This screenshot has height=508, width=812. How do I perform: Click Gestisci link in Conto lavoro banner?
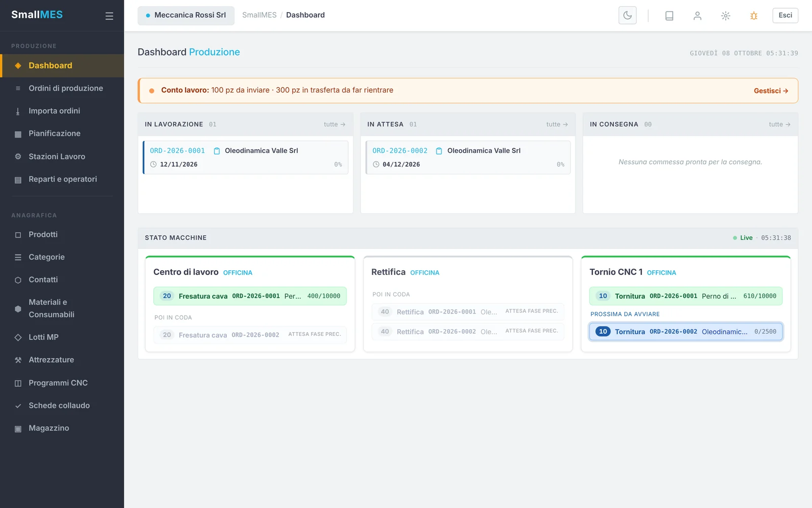coord(771,90)
